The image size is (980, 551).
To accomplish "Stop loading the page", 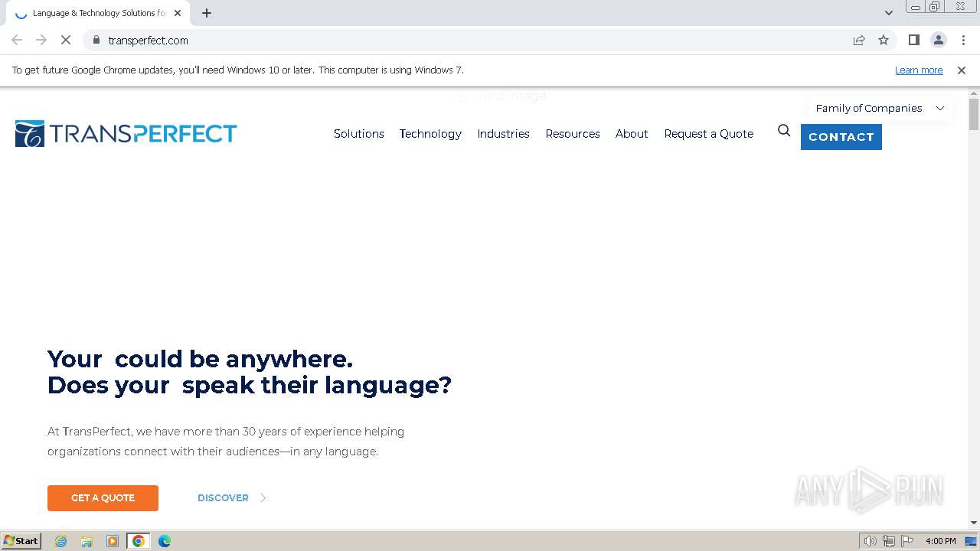I will 66,40.
